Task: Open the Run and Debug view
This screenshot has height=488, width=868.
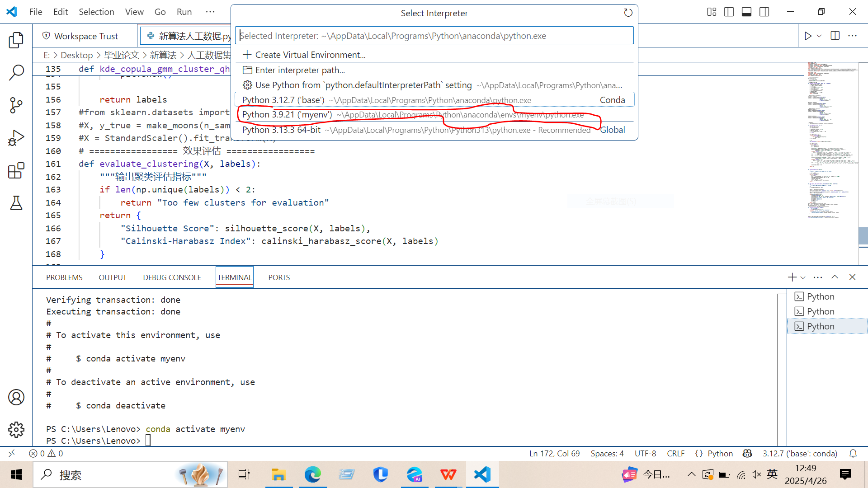Action: click(x=16, y=137)
